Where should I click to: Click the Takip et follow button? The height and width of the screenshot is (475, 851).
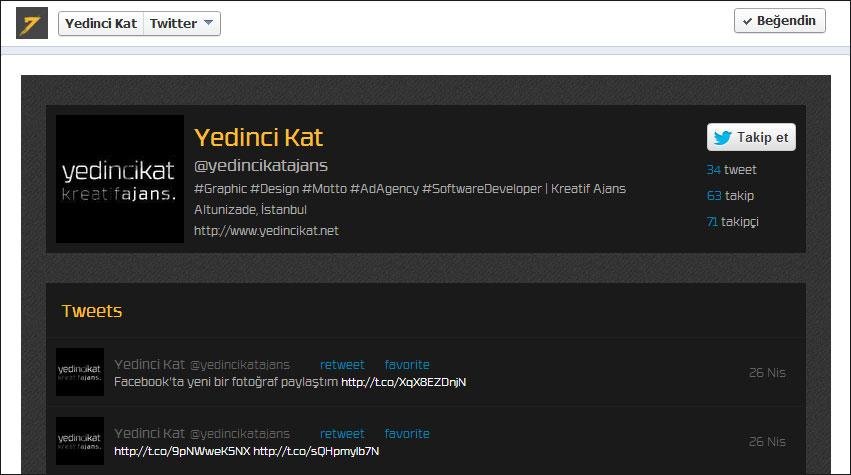coord(751,137)
